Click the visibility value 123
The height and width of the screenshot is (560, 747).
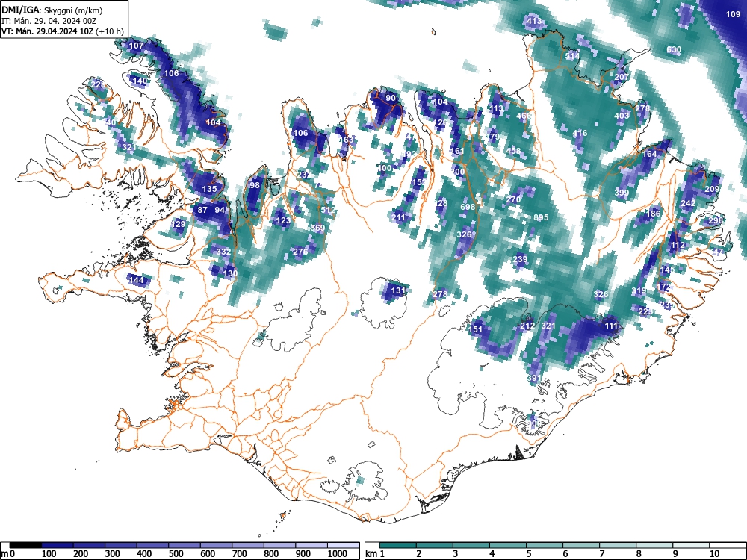283,220
